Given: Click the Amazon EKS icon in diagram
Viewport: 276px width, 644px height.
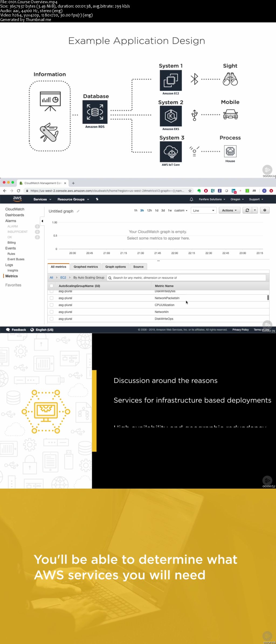Looking at the screenshot, I should coord(171,116).
